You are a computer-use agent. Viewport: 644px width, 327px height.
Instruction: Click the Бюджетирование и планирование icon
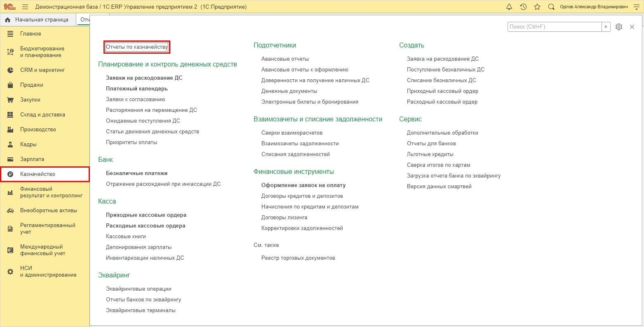[11, 52]
